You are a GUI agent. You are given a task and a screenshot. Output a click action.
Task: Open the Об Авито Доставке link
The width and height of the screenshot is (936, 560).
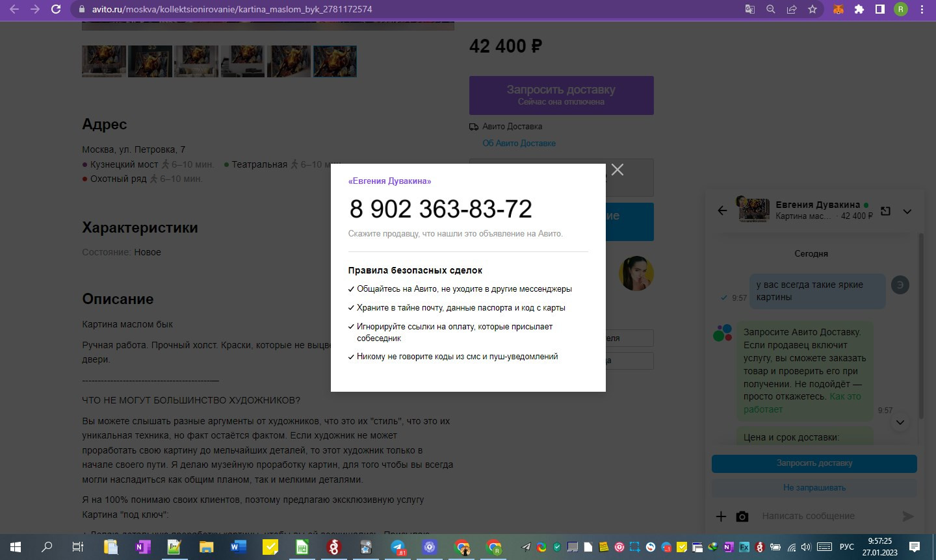(519, 143)
